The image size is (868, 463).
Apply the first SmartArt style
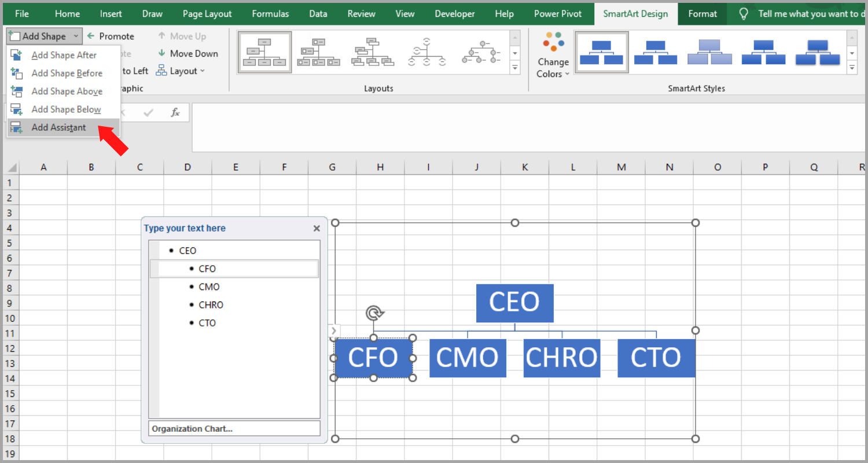[x=601, y=52]
